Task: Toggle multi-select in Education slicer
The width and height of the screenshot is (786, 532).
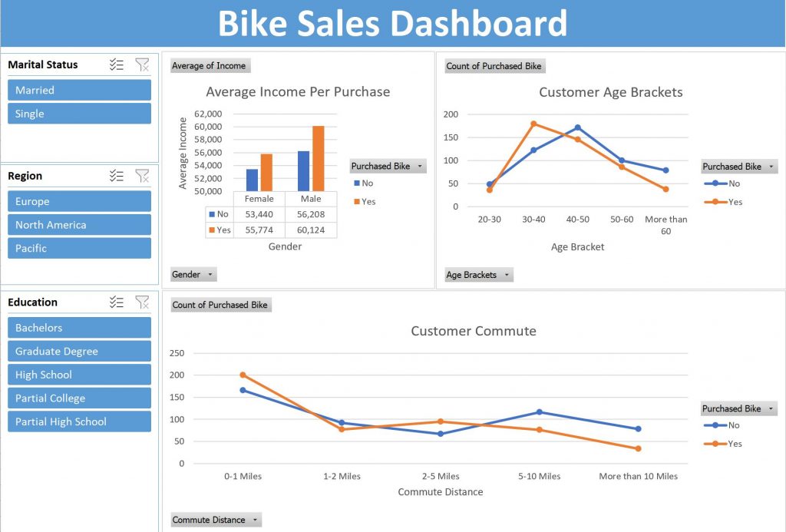Action: click(117, 302)
